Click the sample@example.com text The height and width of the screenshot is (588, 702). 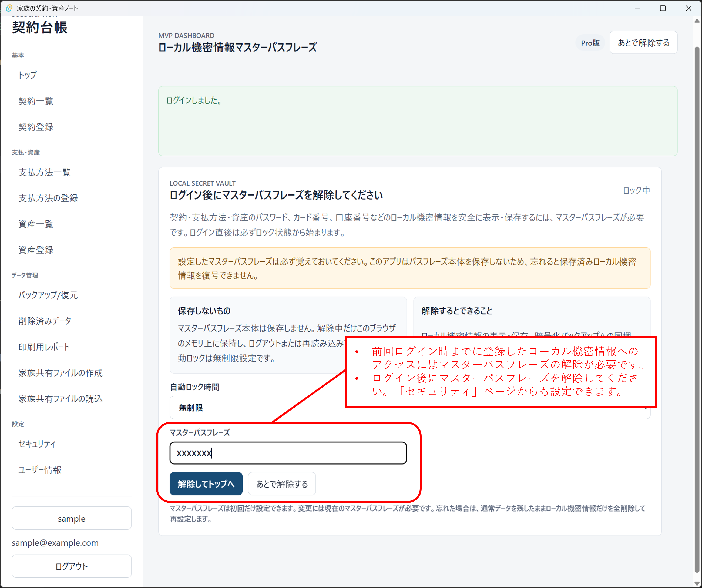pos(55,543)
